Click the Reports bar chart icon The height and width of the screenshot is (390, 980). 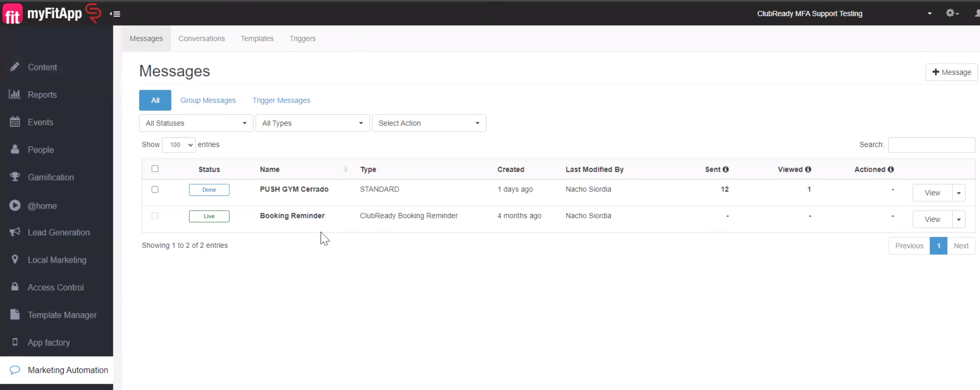[15, 94]
